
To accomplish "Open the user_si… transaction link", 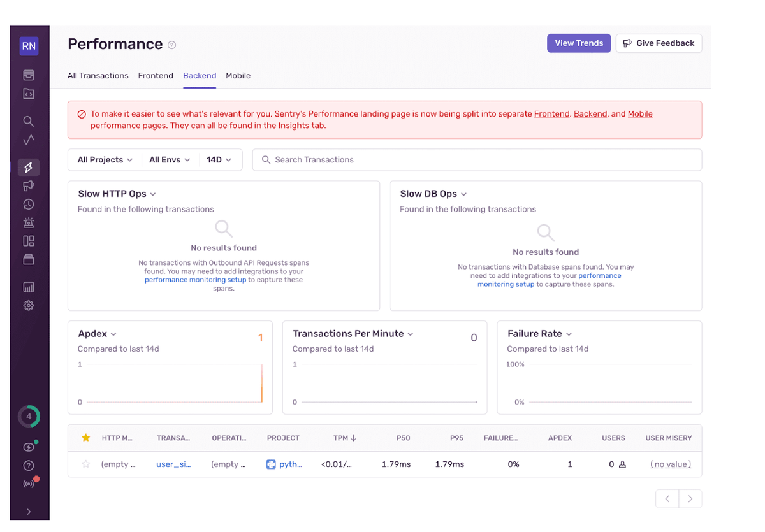I will (173, 464).
